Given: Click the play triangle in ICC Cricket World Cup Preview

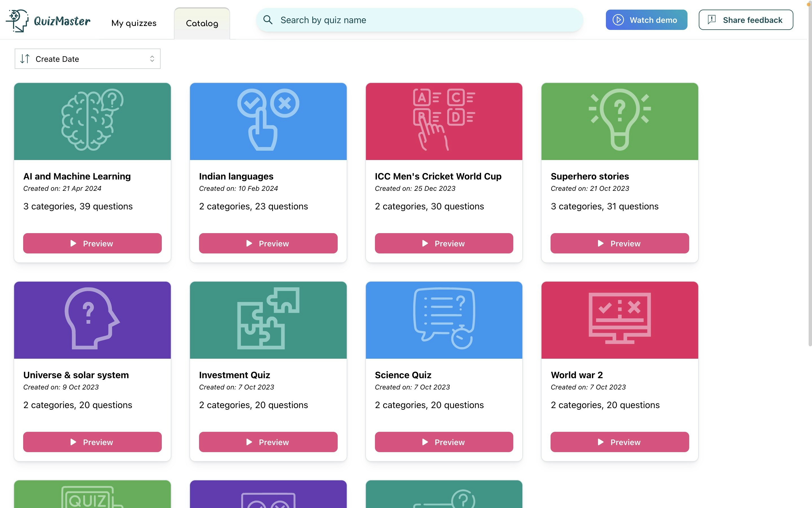Looking at the screenshot, I should pyautogui.click(x=425, y=243).
